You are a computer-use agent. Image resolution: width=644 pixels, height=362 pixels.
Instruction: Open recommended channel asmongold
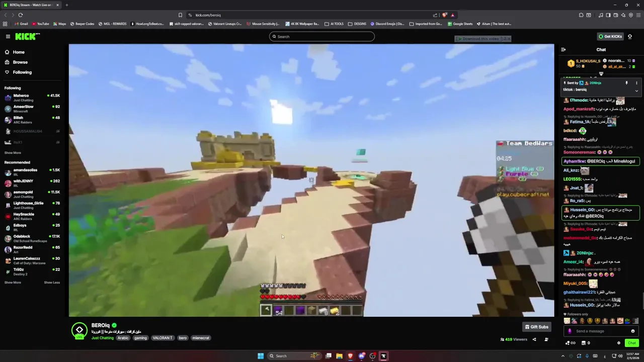(x=32, y=194)
